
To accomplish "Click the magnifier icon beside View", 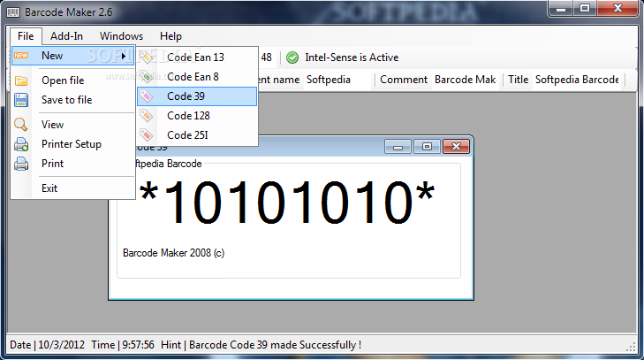I will click(21, 125).
